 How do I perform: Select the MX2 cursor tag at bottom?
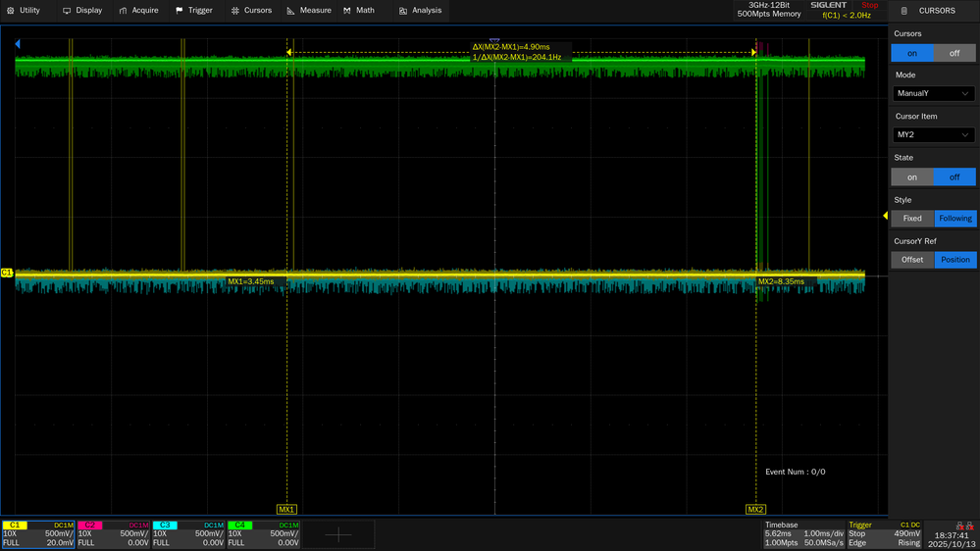click(x=755, y=509)
